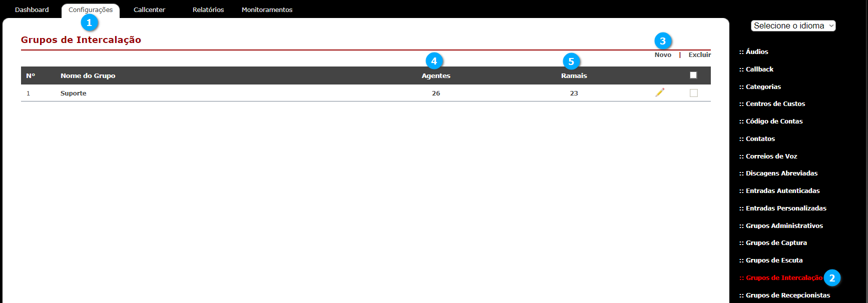The height and width of the screenshot is (303, 868).
Task: Click the Excluir link
Action: [699, 55]
